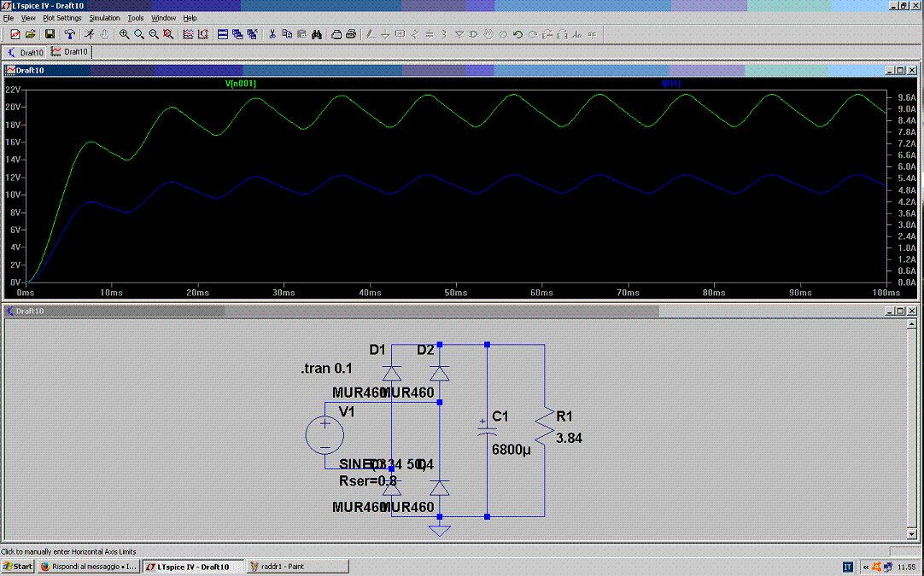
Task: Click the Cut scissors icon
Action: 272,34
